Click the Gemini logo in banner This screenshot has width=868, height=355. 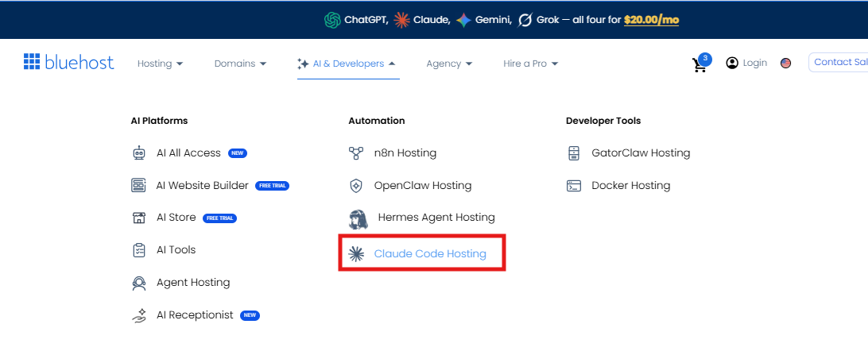(464, 21)
